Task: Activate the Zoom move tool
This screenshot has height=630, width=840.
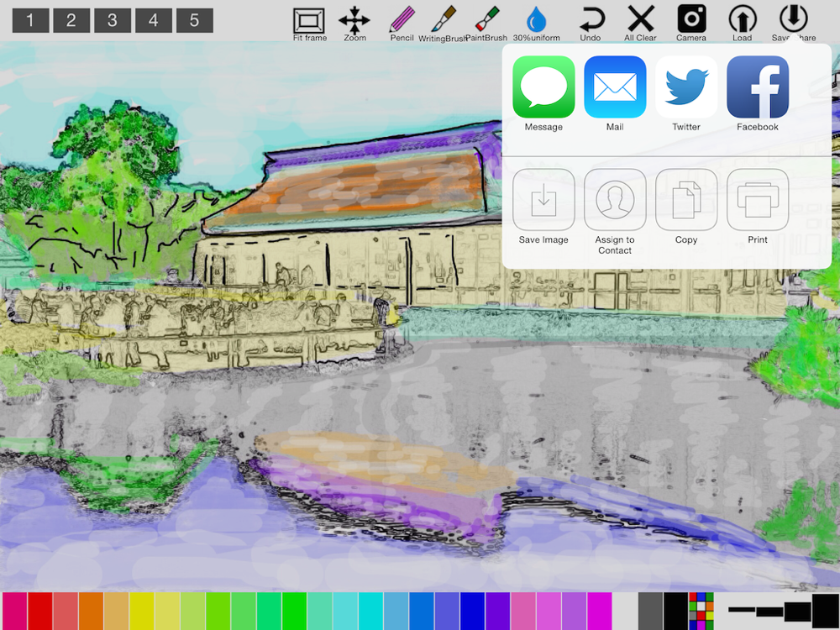Action: pos(354,22)
